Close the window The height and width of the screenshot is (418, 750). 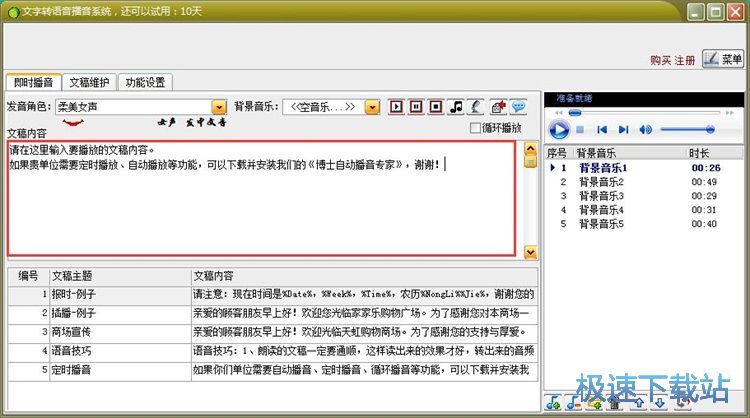click(x=735, y=12)
